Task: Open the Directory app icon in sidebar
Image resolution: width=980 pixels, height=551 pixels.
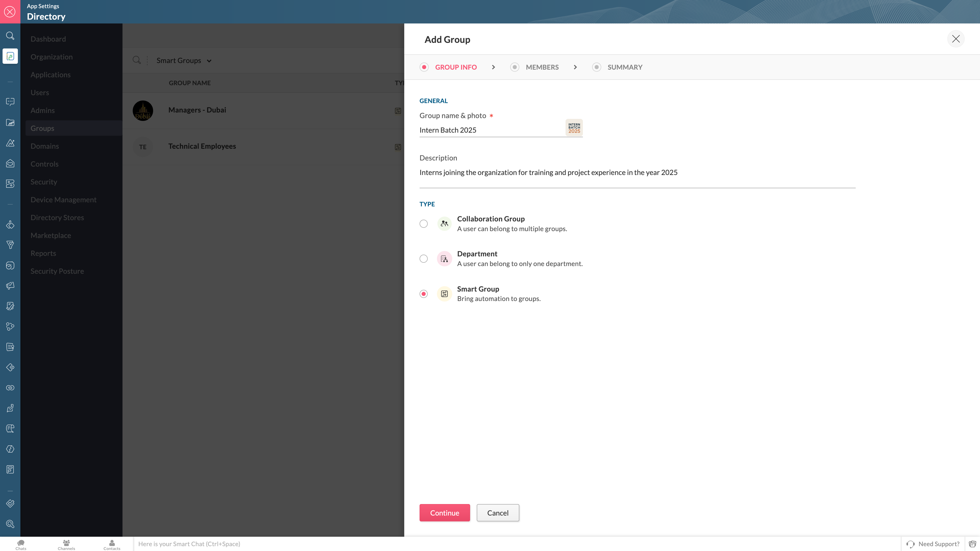Action: click(10, 56)
